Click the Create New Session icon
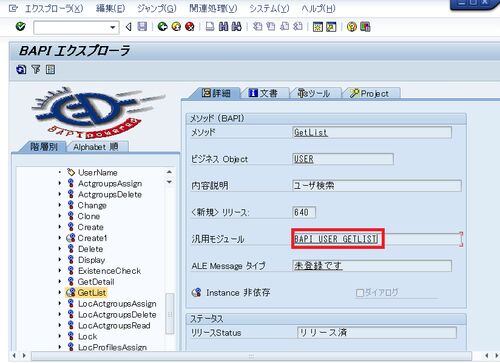The width and height of the screenshot is (500, 363). point(318,27)
